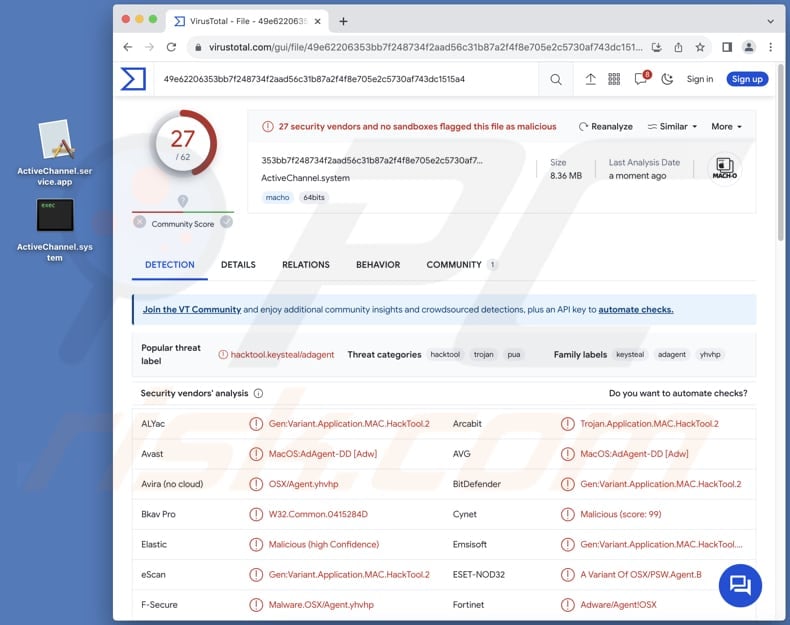Click the trojan threat category tag

tap(484, 355)
